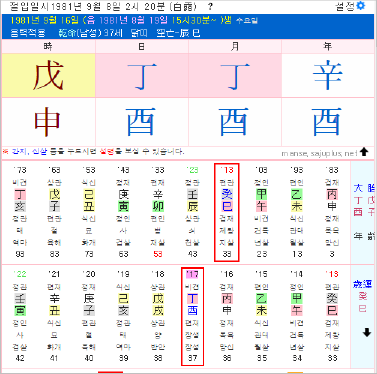377x374 pixels.
Task: Click the red age 53 under 辛卯
Action: point(158,254)
